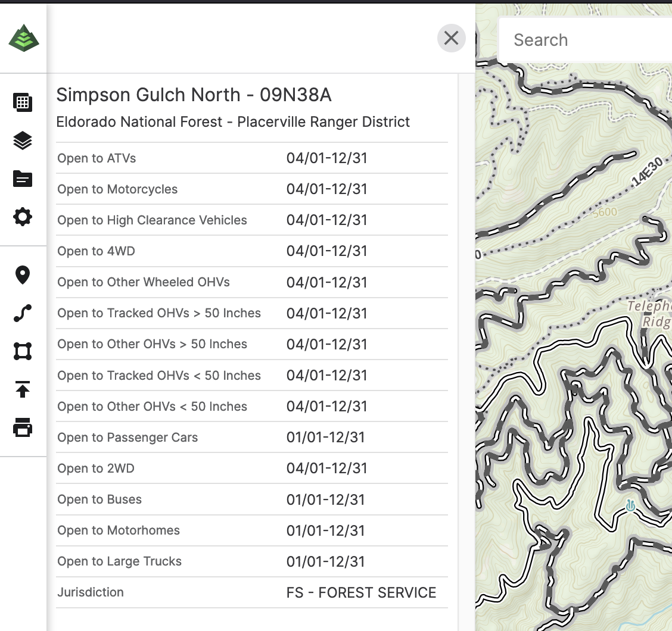
Task: Open the saved items folder
Action: point(23,179)
